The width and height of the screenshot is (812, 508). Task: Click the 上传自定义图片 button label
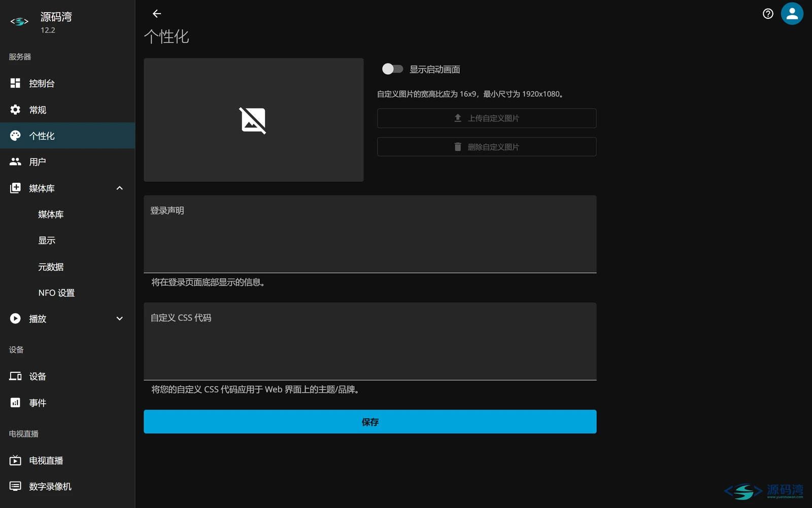tap(493, 118)
